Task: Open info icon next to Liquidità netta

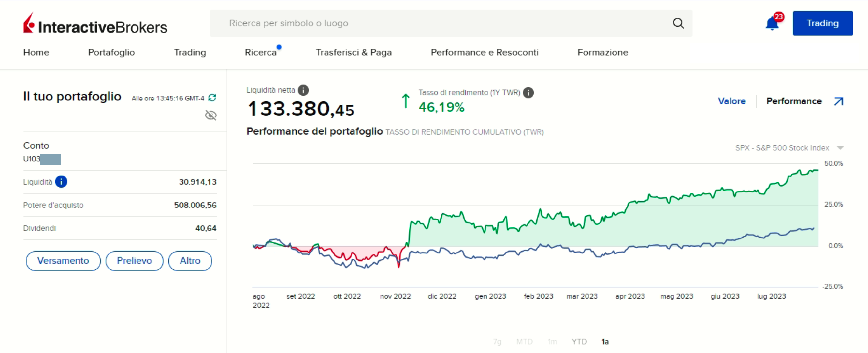Action: pos(303,90)
